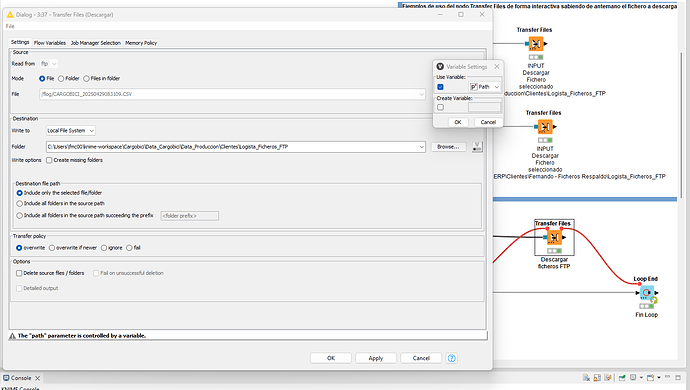This screenshot has height=390, width=690.
Task: Maximize the Console panel
Action: point(678,377)
